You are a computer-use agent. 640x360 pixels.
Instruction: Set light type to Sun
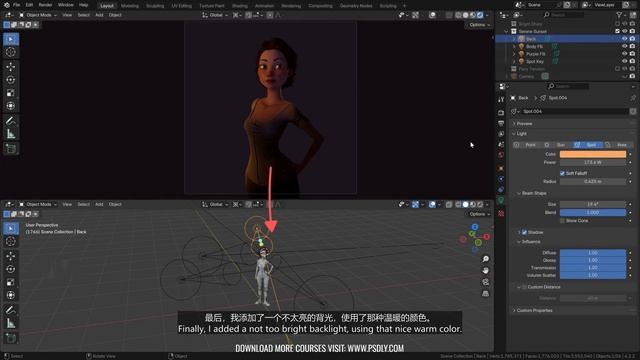pos(557,145)
